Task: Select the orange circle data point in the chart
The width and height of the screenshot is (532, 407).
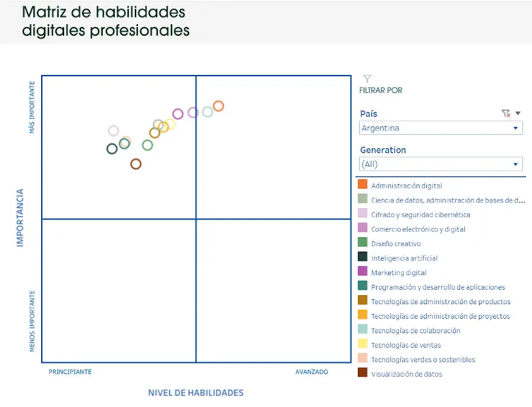Action: [x=218, y=106]
